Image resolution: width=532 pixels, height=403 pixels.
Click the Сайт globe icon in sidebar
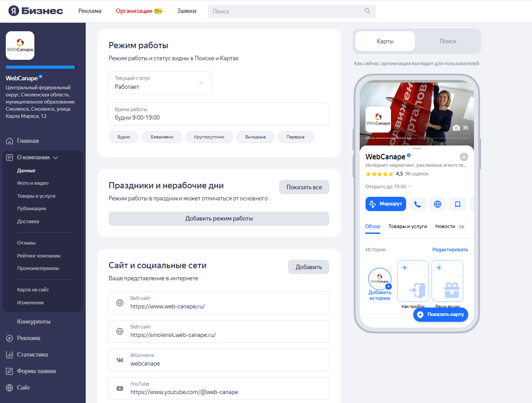coord(9,387)
